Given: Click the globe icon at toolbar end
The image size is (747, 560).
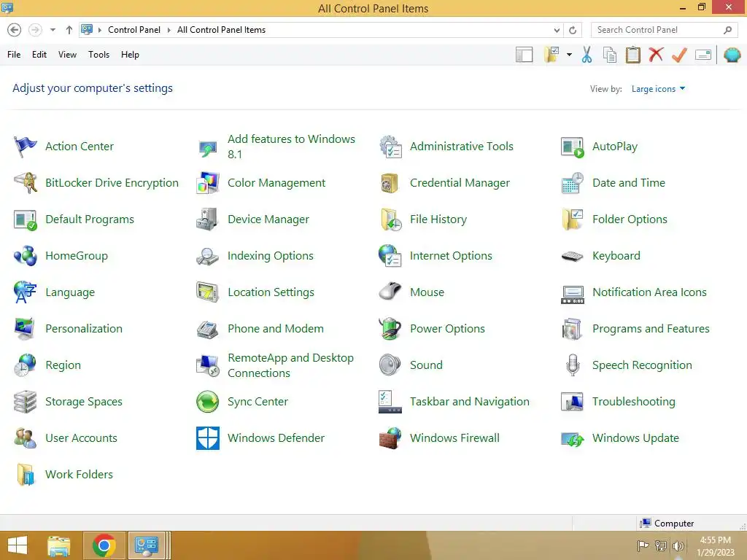Looking at the screenshot, I should point(732,55).
